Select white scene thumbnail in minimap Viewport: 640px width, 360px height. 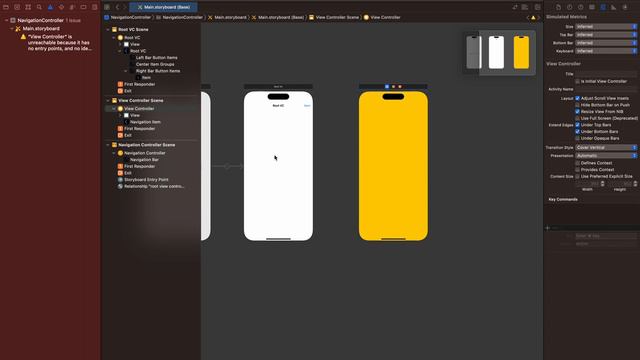[496, 52]
